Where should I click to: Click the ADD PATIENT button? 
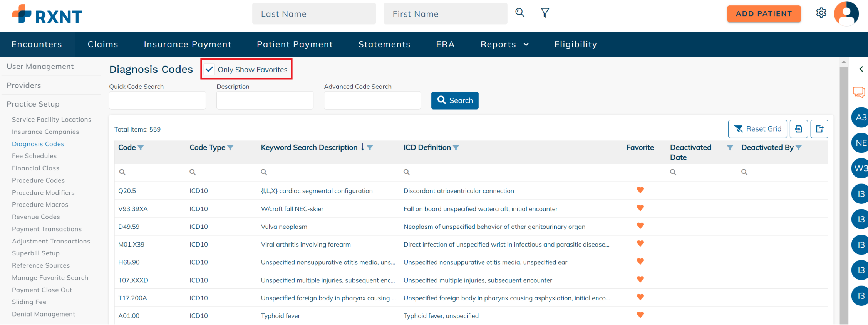point(764,14)
